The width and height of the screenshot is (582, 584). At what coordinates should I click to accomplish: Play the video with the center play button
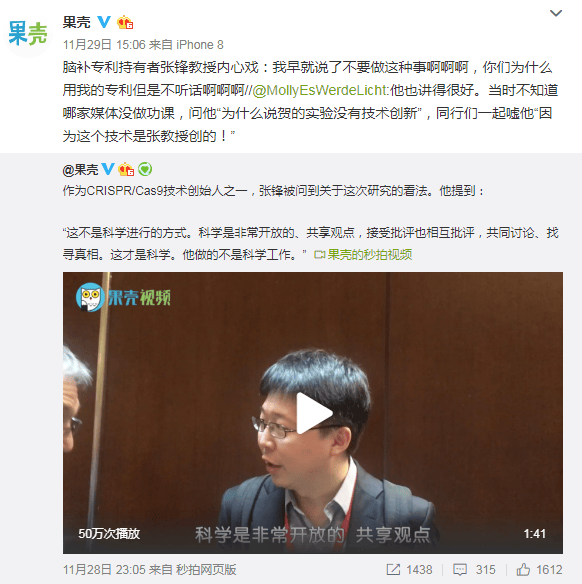click(313, 413)
